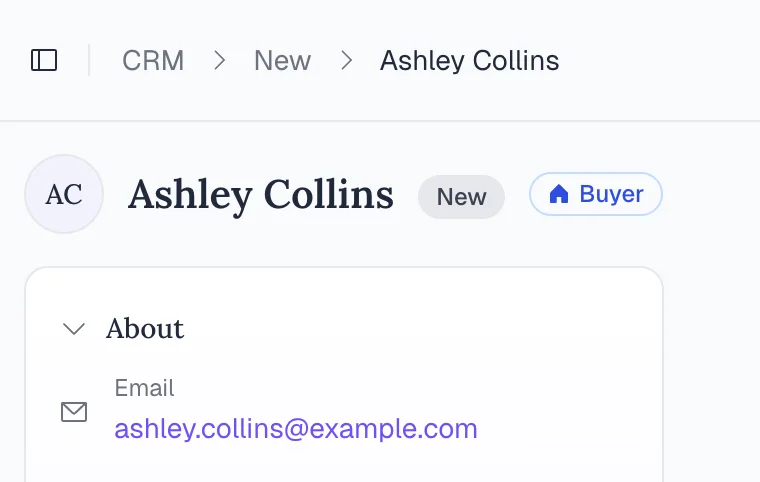The height and width of the screenshot is (482, 760).
Task: Click the envelope icon beside Email
Action: point(74,412)
